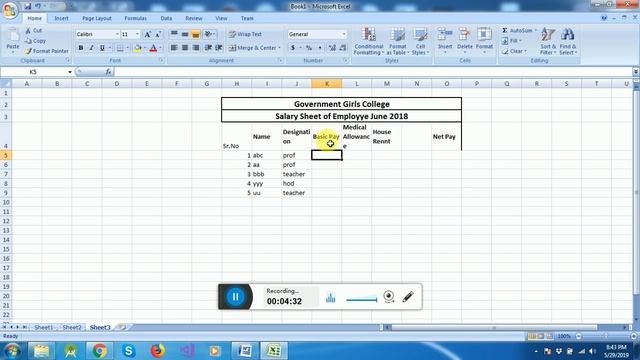Viewport: 640px width, 360px height.
Task: Apply the yellow fill color bucket
Action: pyautogui.click(x=138, y=48)
